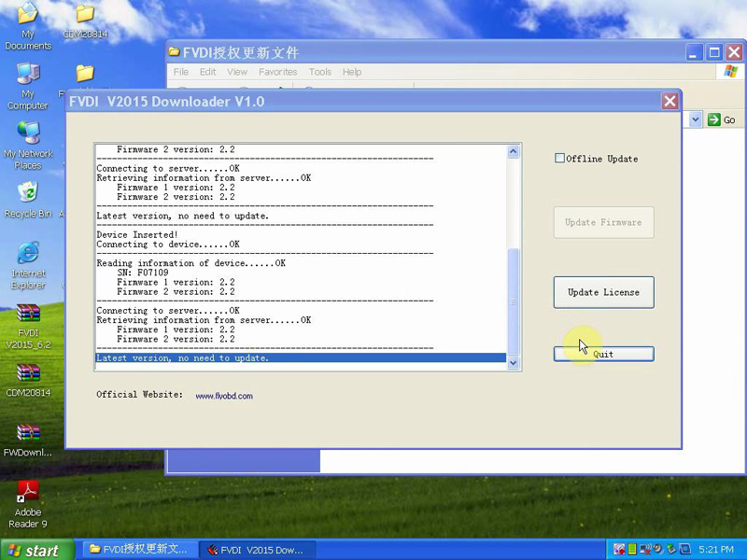The height and width of the screenshot is (560, 747).
Task: Open My Network Places icon
Action: point(28,133)
